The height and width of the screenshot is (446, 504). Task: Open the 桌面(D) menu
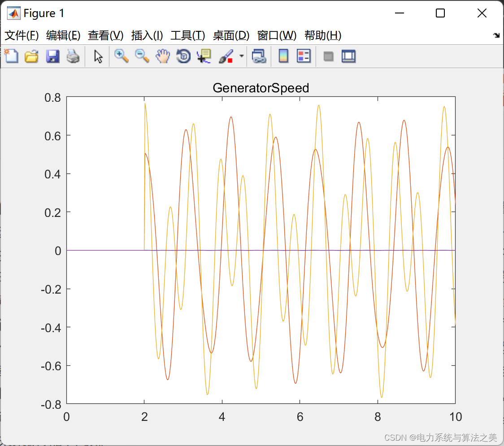(231, 35)
